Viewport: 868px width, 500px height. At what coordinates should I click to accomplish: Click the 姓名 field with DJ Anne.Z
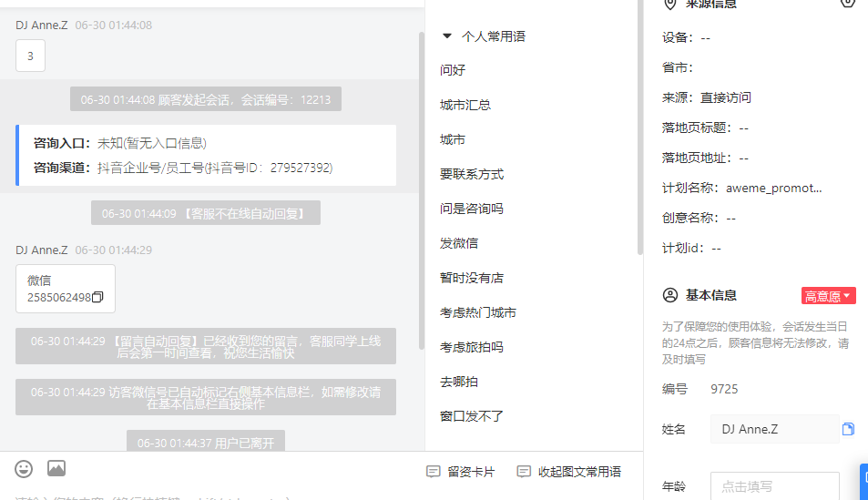pos(775,429)
